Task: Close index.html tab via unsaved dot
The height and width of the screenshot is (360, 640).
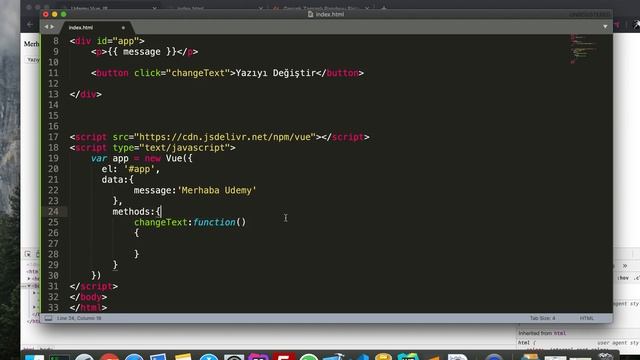Action: pyautogui.click(x=123, y=28)
